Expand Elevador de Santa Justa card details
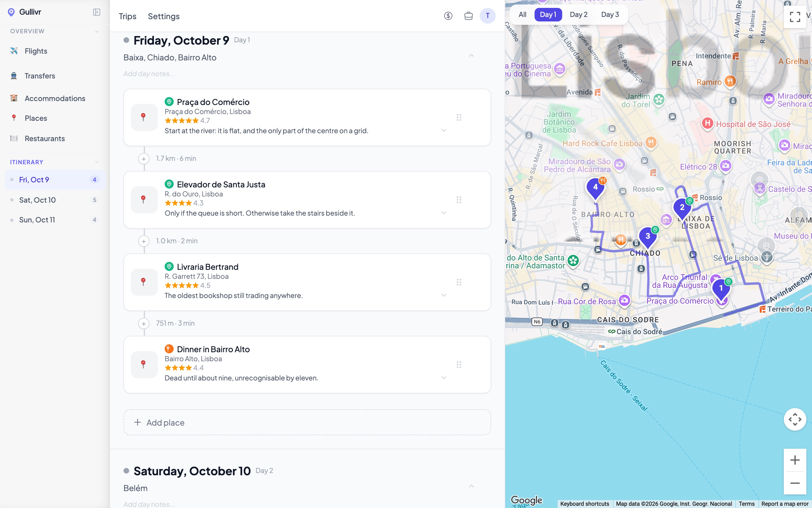 (443, 213)
